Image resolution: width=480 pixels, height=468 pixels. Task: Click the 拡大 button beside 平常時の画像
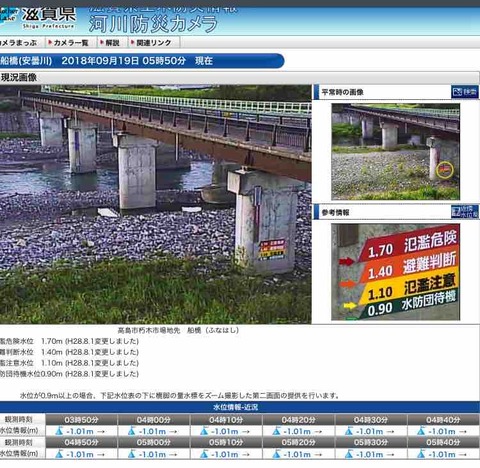pyautogui.click(x=465, y=92)
